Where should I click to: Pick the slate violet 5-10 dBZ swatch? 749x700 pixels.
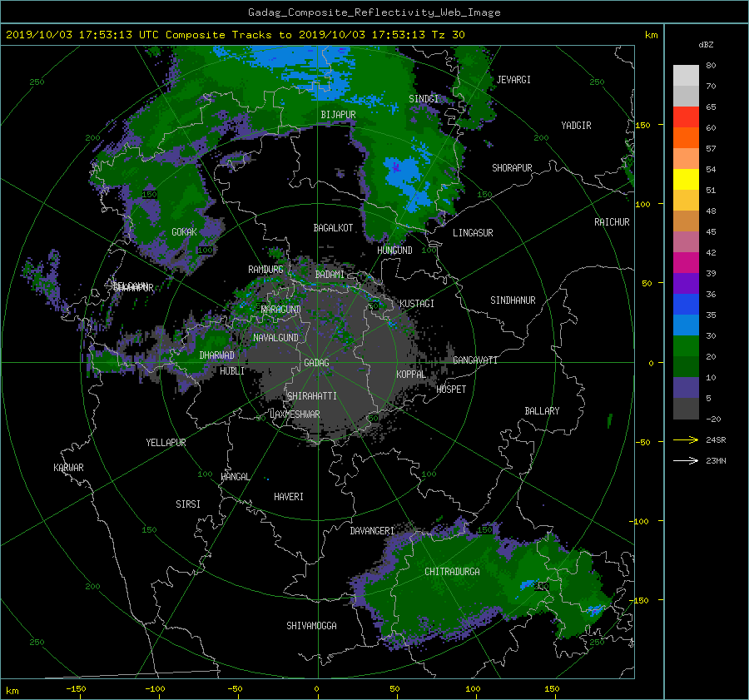(686, 388)
